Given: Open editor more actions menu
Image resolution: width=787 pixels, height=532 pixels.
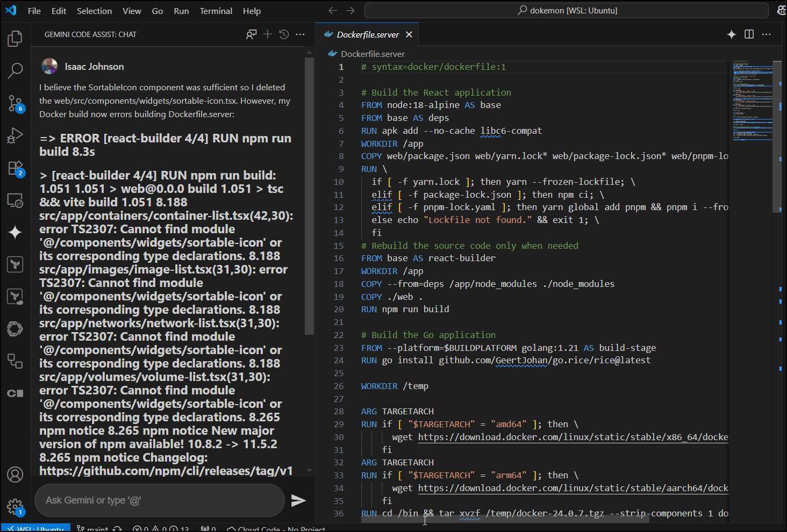Looking at the screenshot, I should [767, 34].
